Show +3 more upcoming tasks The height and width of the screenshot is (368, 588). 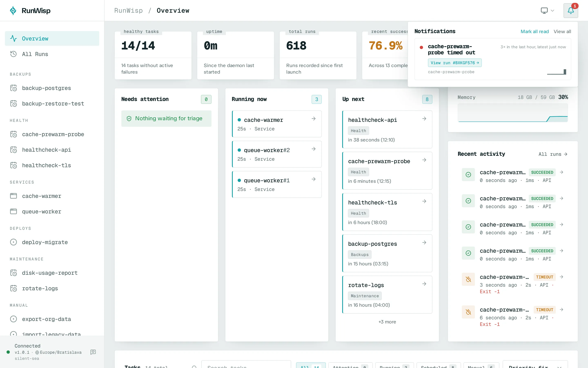(387, 322)
